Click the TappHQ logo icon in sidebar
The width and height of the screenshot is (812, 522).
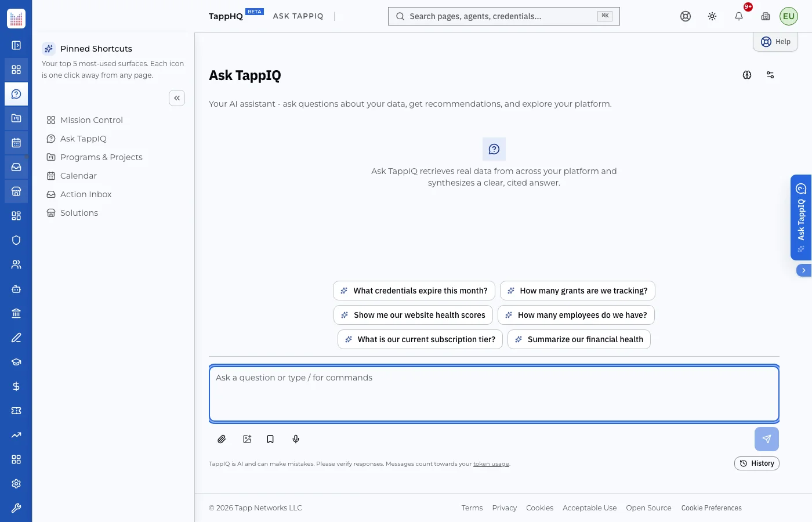coord(16,19)
